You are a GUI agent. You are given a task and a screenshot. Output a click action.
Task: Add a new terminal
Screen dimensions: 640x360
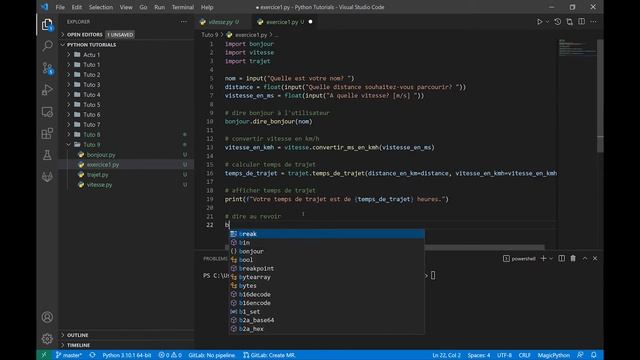point(543,258)
